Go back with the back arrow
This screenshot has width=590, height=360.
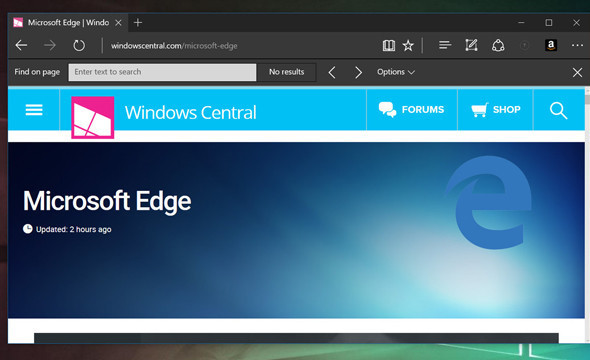21,46
